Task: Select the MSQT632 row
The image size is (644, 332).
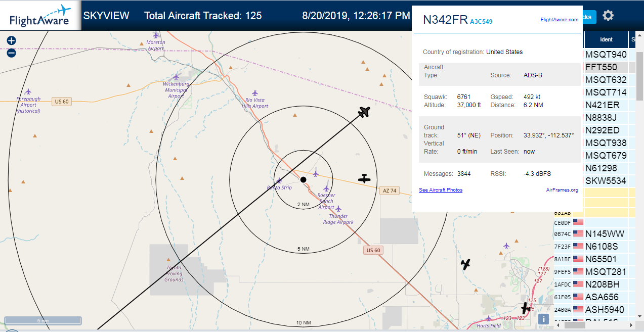Action: pyautogui.click(x=606, y=80)
